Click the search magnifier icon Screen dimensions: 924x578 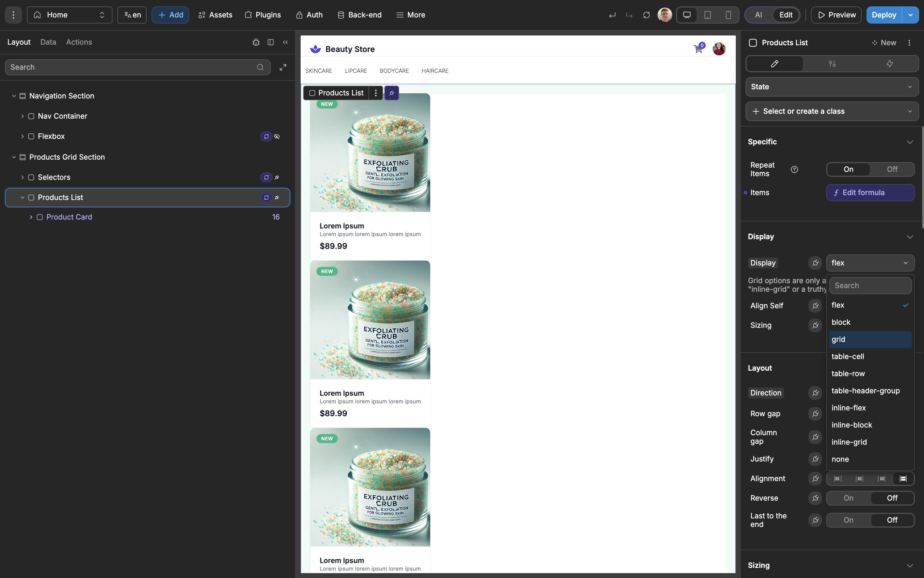click(x=260, y=67)
